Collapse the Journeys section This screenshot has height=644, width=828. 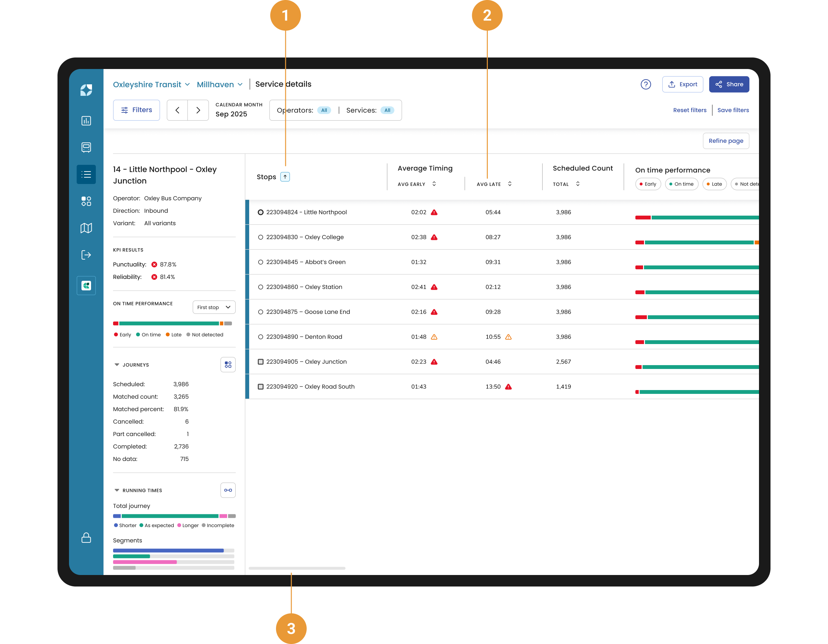117,364
